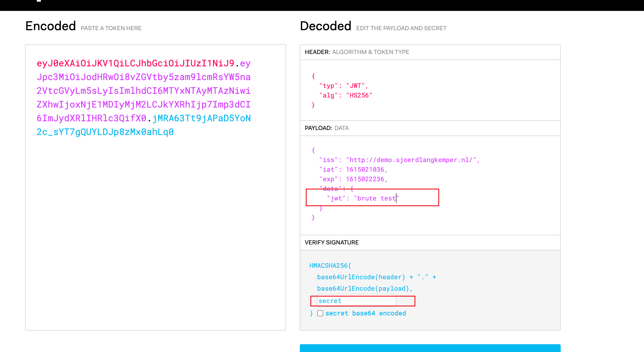Click the "exp": 1615022236 payload line
644x352 pixels.
pyautogui.click(x=353, y=179)
